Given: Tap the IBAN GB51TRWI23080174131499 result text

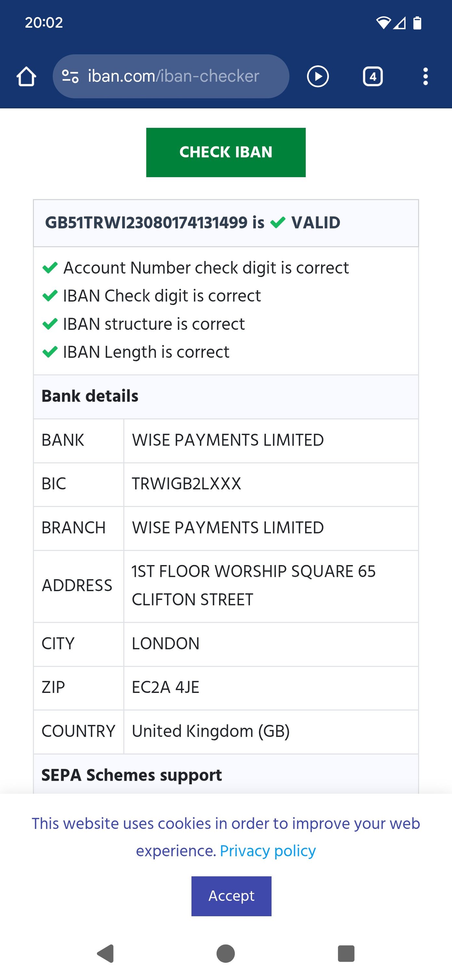Looking at the screenshot, I should point(146,222).
